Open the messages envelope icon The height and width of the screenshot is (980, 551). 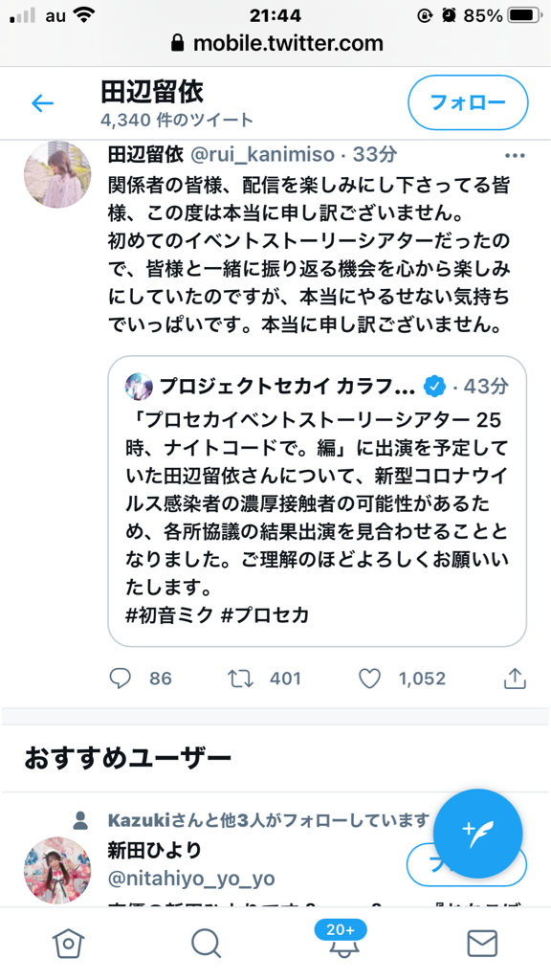[482, 943]
